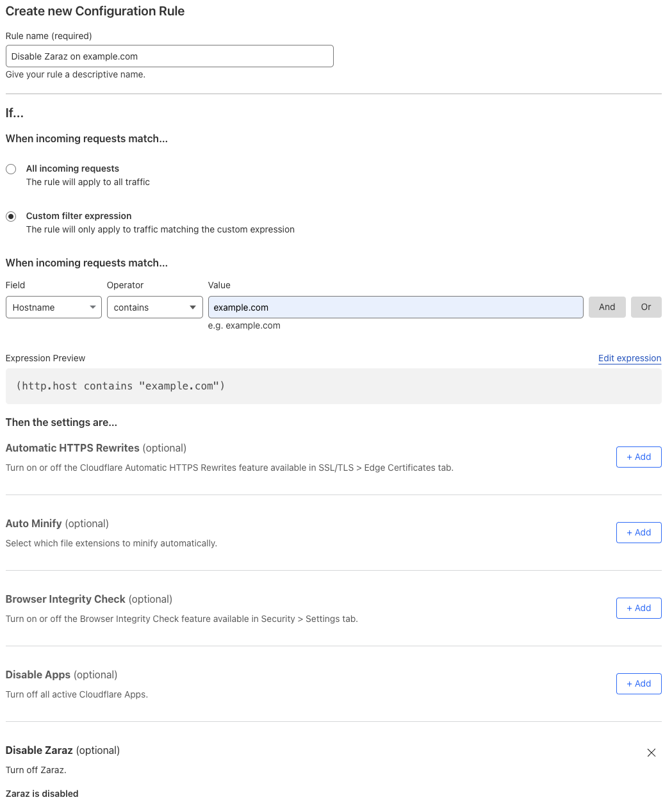Edit the Rule name text field

169,56
